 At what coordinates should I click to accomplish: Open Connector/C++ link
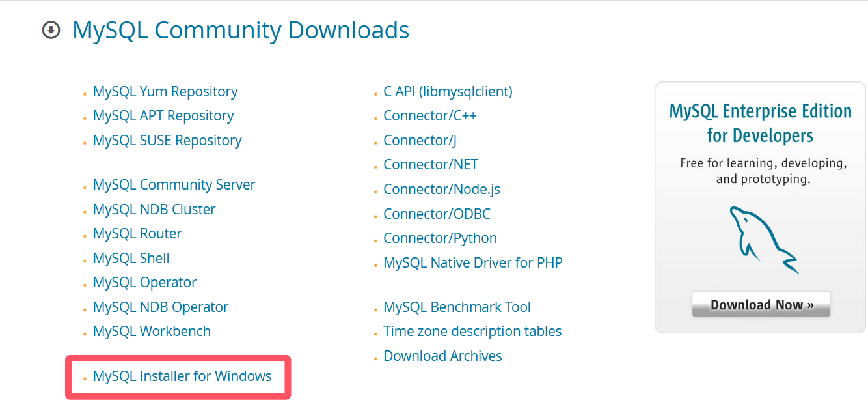430,116
